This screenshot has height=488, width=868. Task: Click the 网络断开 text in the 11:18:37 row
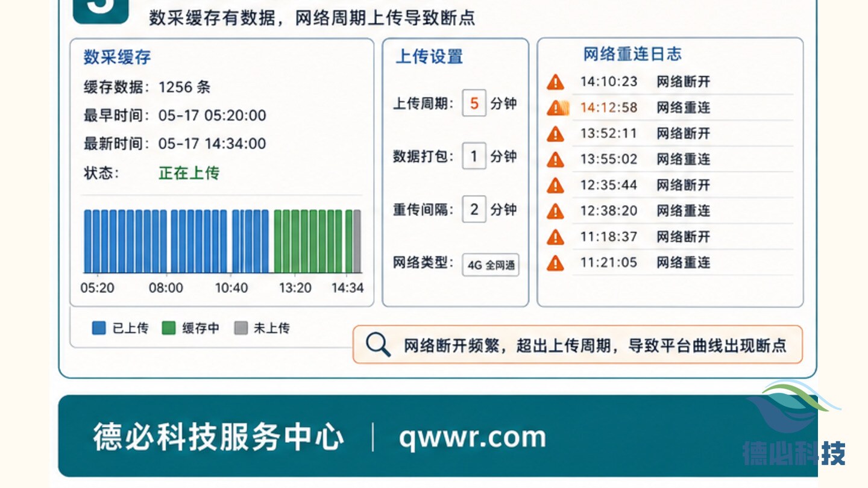coord(684,237)
